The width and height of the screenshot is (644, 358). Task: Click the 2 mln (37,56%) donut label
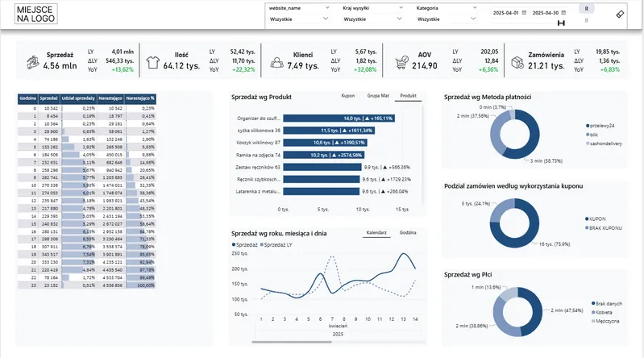[473, 116]
